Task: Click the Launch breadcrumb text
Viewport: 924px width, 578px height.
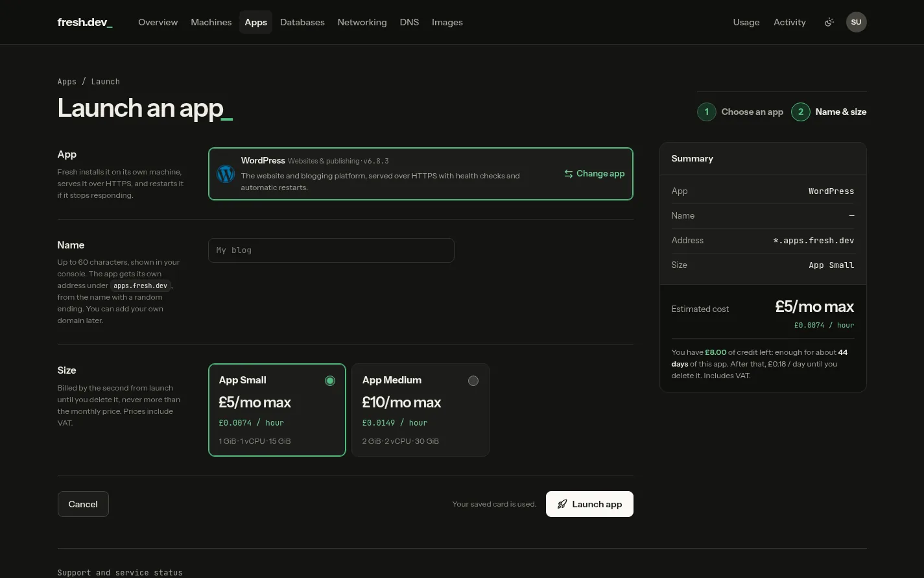Action: pyautogui.click(x=106, y=82)
